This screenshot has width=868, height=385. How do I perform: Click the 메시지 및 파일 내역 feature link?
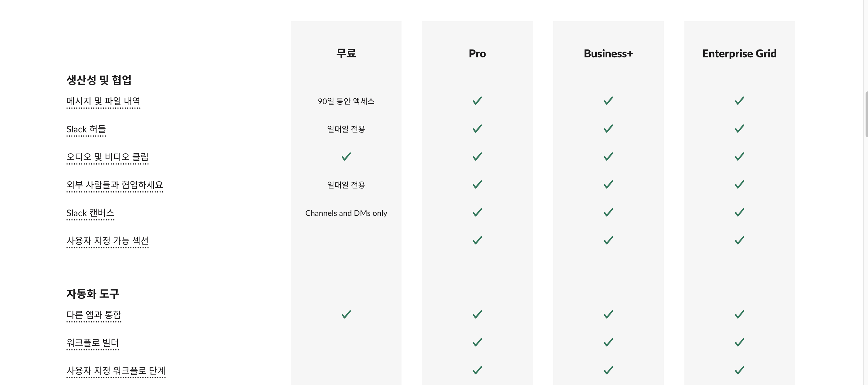pos(103,101)
